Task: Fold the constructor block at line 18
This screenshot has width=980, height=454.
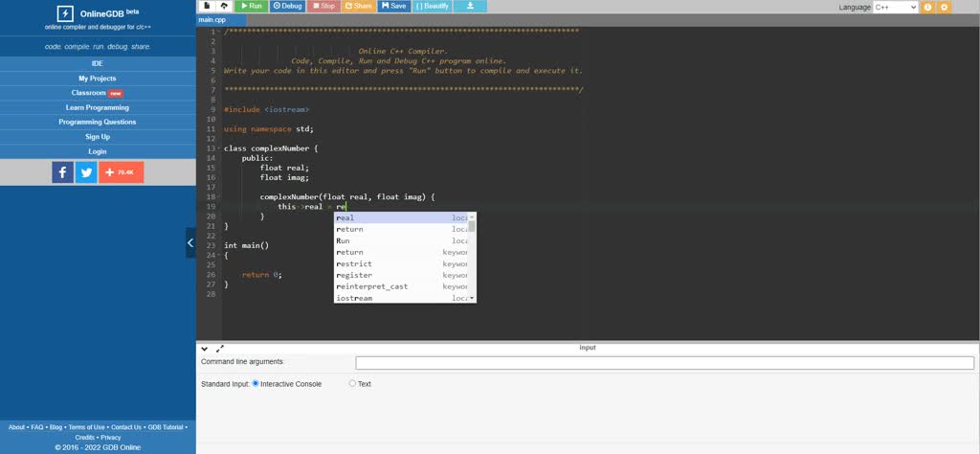Action: pos(219,197)
